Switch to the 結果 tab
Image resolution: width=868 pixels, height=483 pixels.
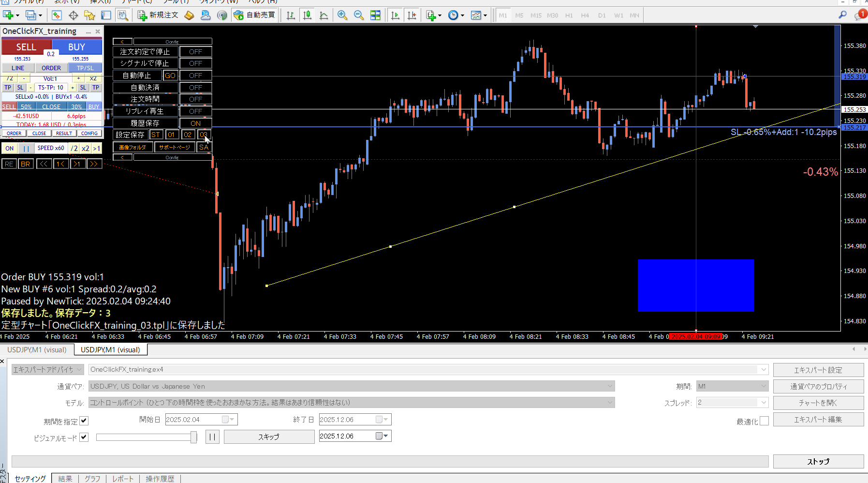coord(65,479)
